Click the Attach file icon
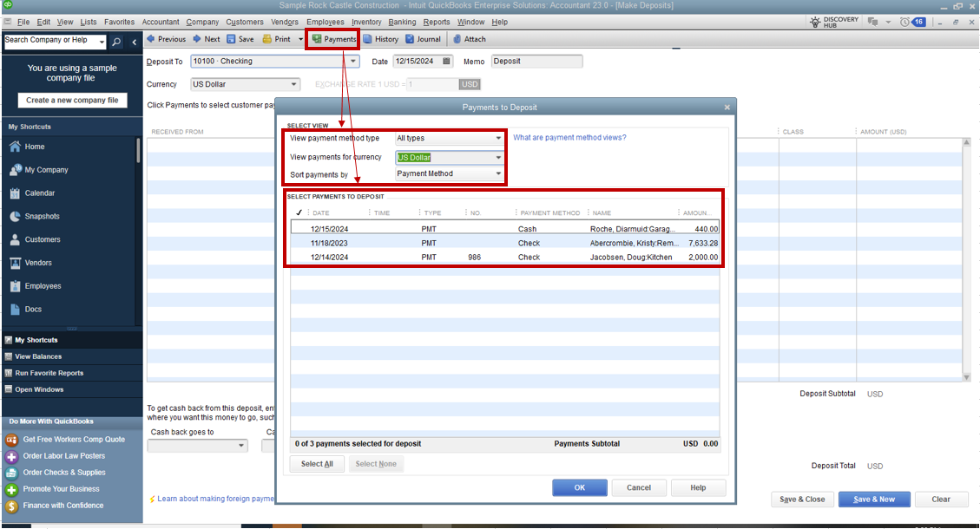Image resolution: width=980 pixels, height=529 pixels. 469,39
